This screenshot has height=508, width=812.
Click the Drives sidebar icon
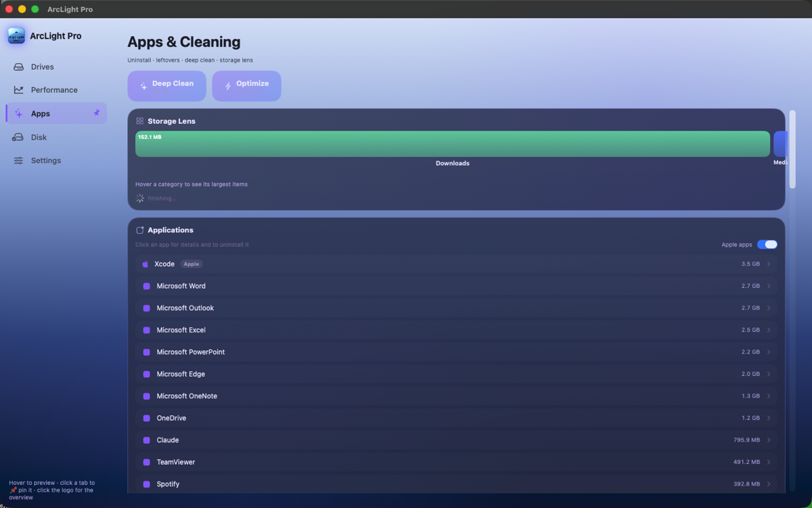click(18, 67)
